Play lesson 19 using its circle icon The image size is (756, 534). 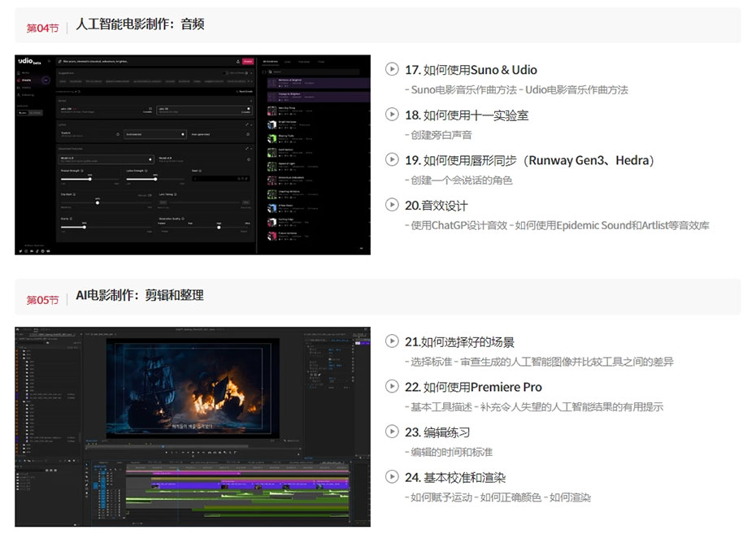click(392, 159)
